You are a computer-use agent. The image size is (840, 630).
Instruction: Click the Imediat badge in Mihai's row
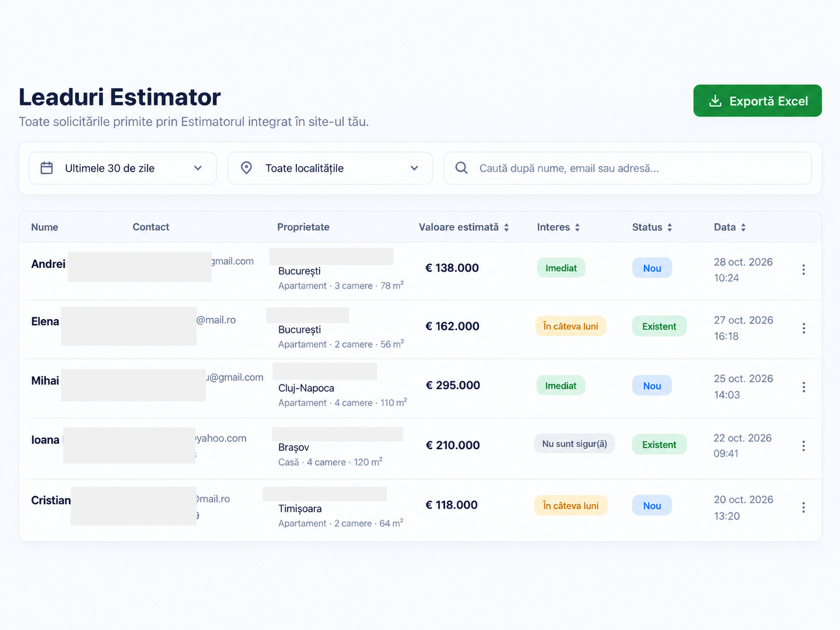point(561,386)
